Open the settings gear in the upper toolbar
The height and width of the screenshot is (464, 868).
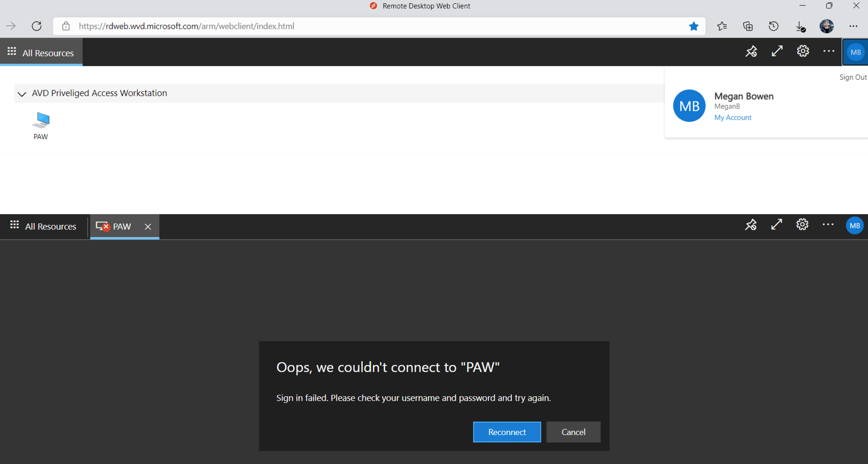pos(803,51)
